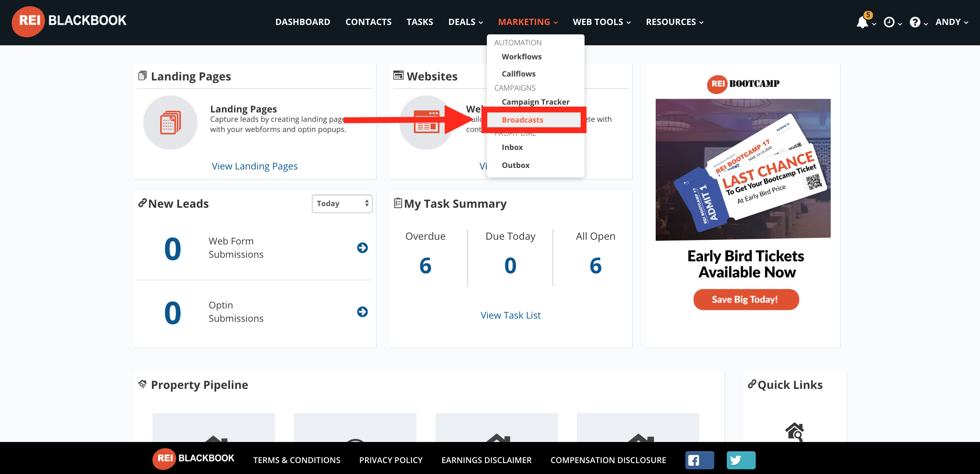The height and width of the screenshot is (474, 980).
Task: Open the notifications bell icon
Action: tap(862, 22)
